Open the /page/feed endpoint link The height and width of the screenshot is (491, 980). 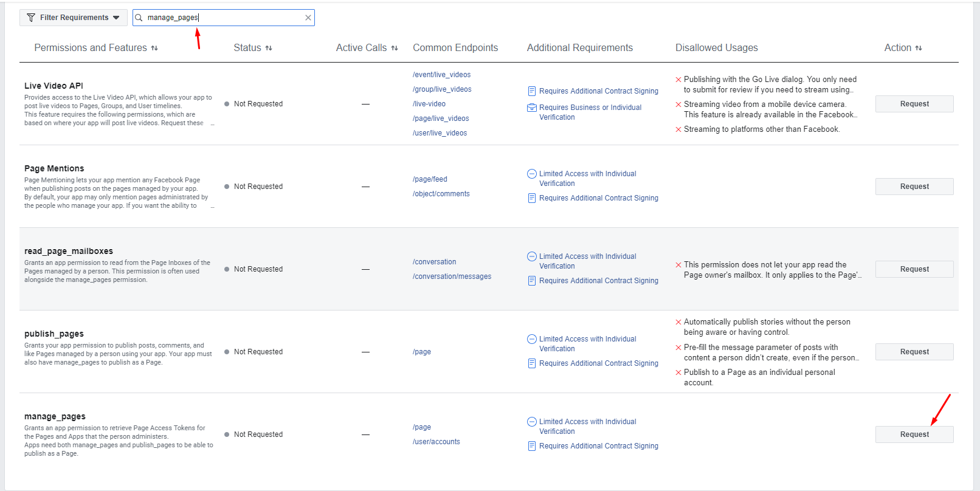point(430,179)
